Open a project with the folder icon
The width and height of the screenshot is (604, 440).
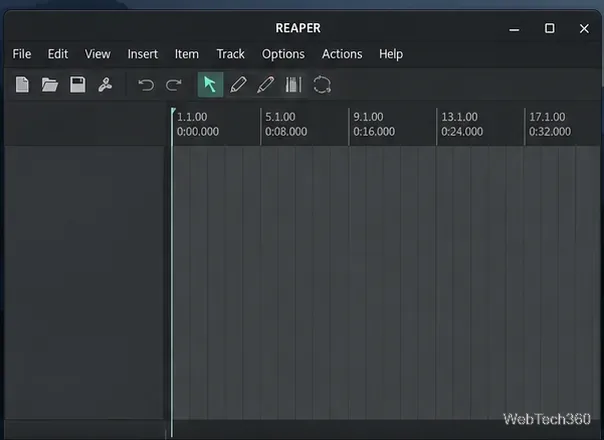(x=50, y=85)
